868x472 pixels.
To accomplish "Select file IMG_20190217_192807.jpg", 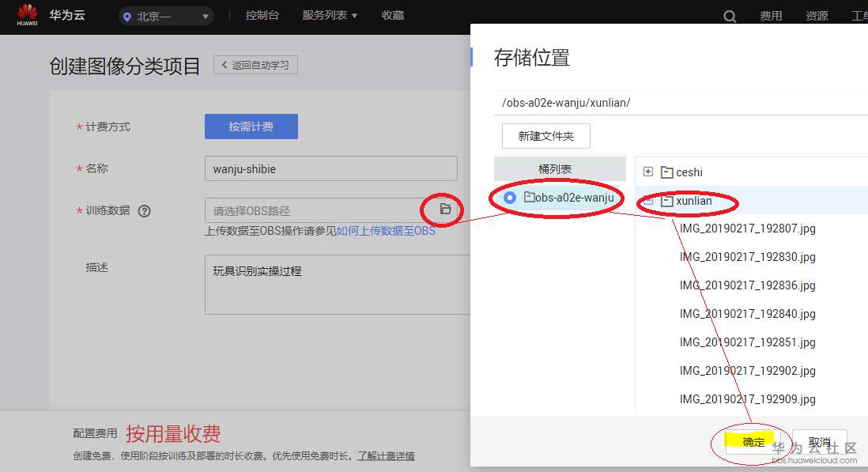I will [747, 228].
